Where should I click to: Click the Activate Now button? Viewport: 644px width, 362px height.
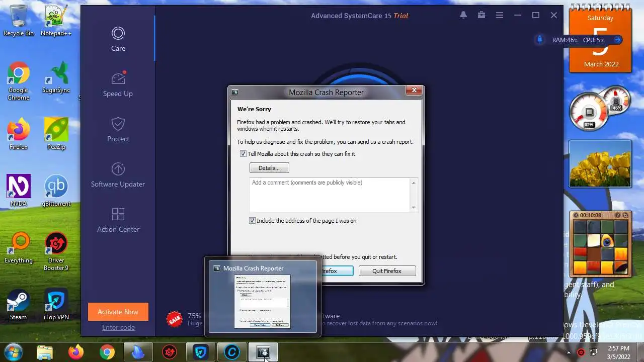pyautogui.click(x=118, y=312)
